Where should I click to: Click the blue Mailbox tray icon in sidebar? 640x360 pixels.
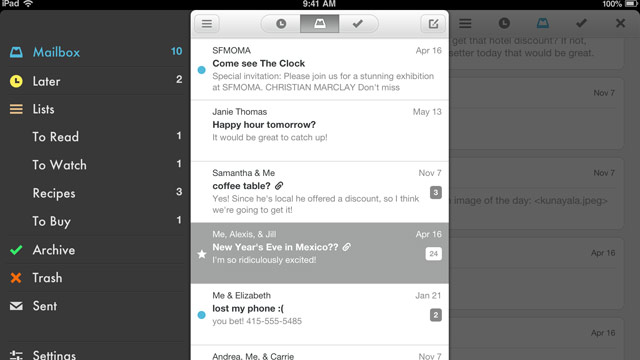coord(16,52)
